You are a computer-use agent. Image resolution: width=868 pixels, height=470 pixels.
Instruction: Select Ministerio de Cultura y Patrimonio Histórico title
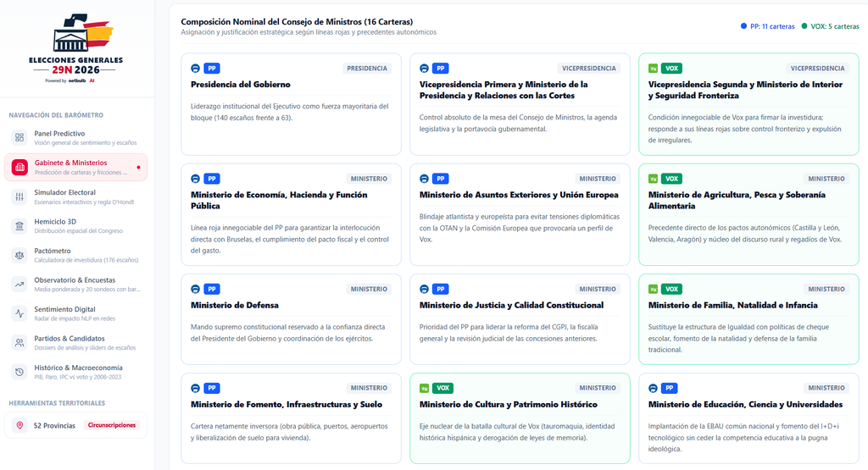pyautogui.click(x=509, y=405)
